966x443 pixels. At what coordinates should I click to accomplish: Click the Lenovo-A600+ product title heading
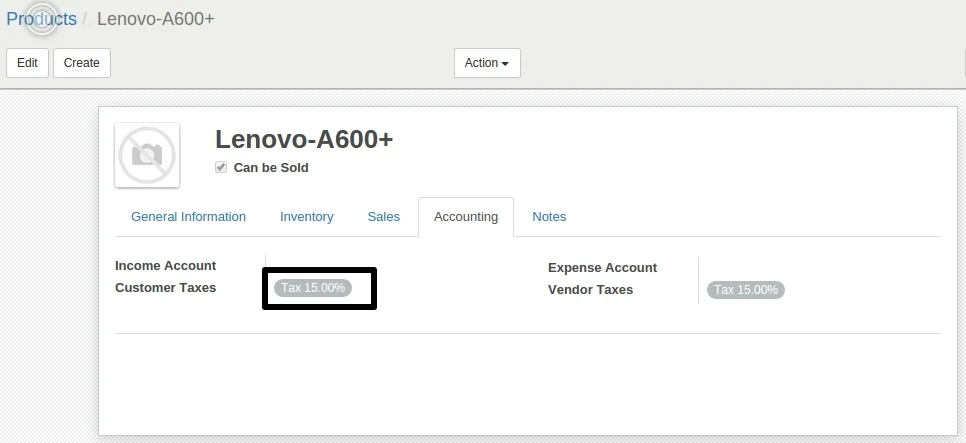click(x=304, y=140)
